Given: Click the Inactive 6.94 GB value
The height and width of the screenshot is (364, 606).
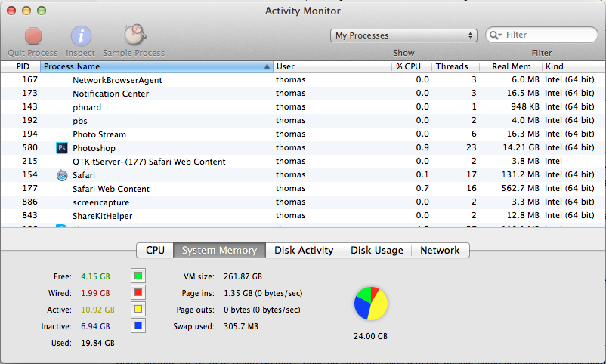Looking at the screenshot, I should [95, 326].
